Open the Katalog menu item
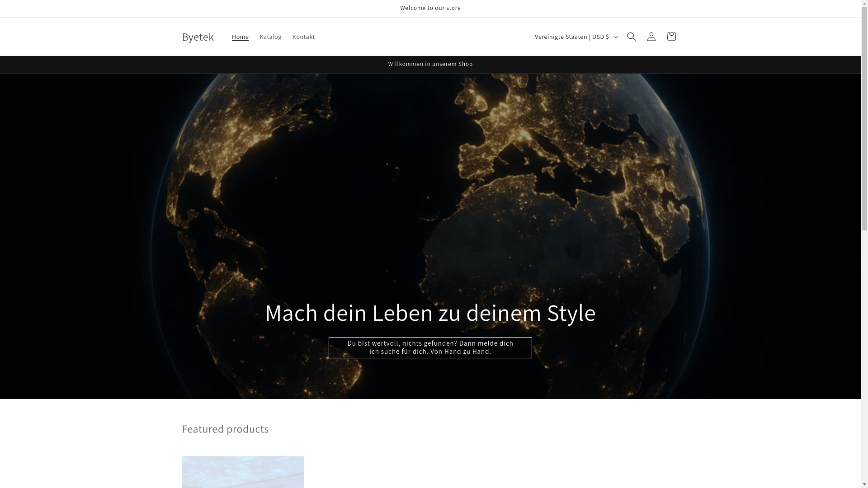Image resolution: width=868 pixels, height=488 pixels. pyautogui.click(x=270, y=37)
